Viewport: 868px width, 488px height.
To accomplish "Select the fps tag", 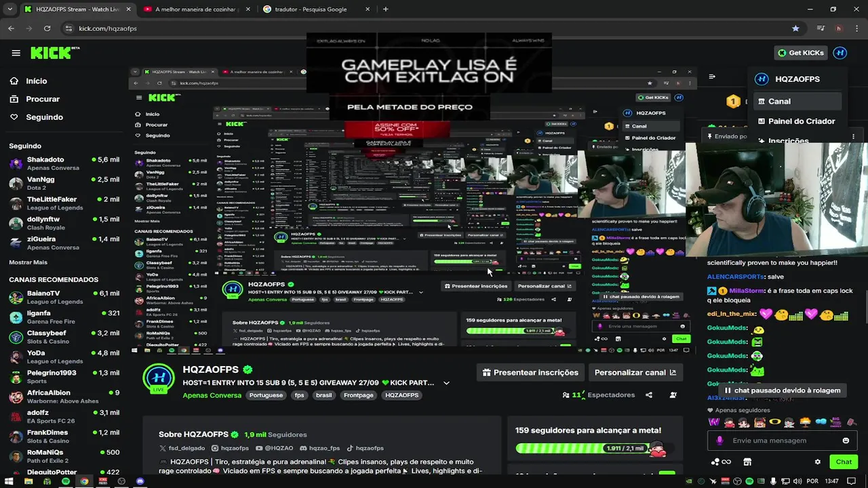I will click(299, 395).
